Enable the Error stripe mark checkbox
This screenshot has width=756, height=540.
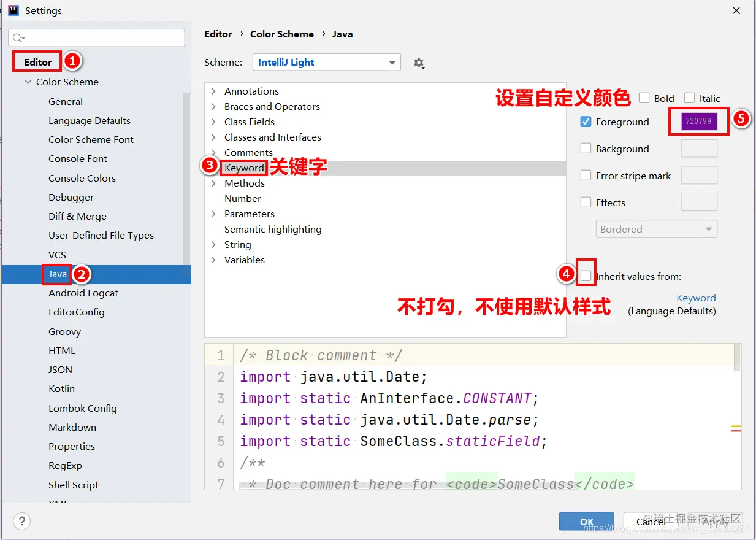(x=586, y=175)
